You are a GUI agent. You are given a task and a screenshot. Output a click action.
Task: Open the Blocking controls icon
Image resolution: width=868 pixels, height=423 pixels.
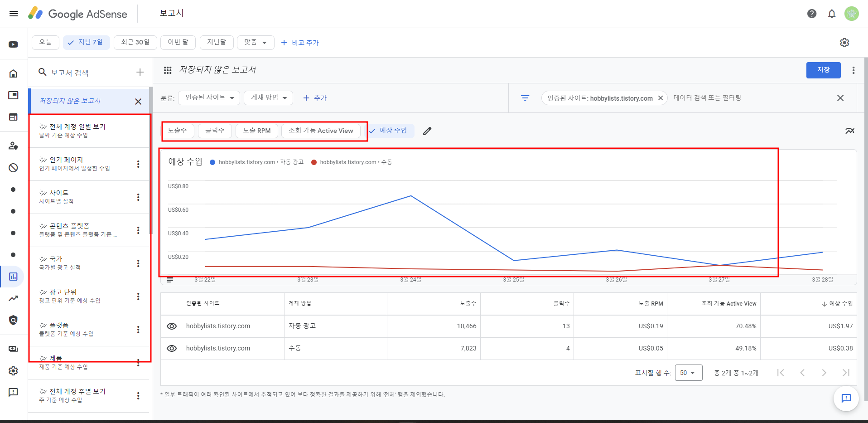click(14, 168)
